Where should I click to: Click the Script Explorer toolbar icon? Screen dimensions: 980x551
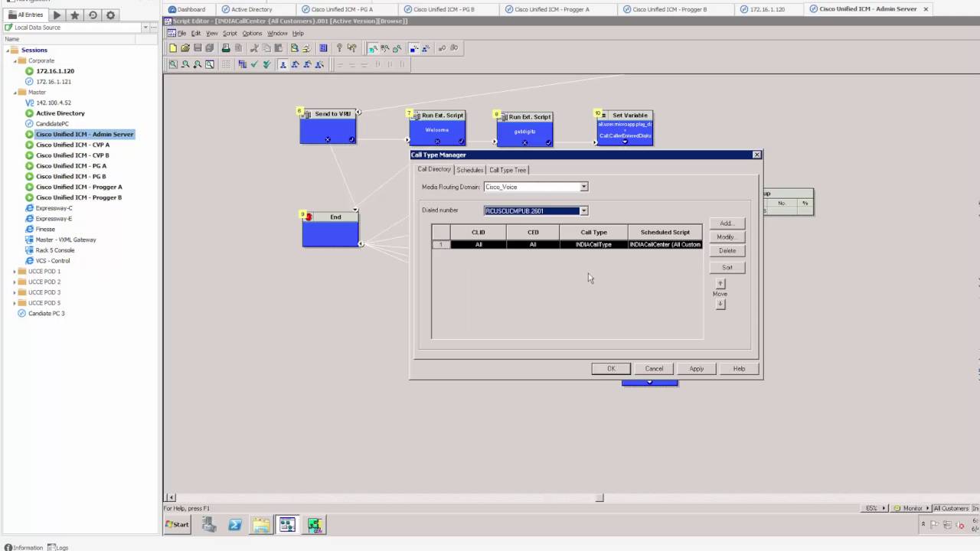(294, 48)
